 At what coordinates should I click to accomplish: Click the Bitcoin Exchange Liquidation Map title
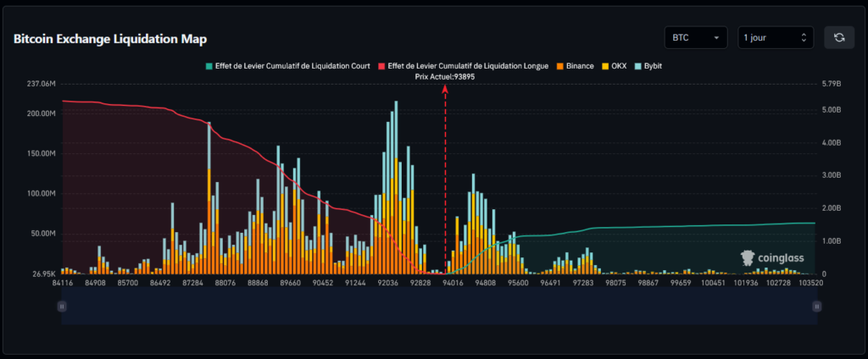(109, 39)
